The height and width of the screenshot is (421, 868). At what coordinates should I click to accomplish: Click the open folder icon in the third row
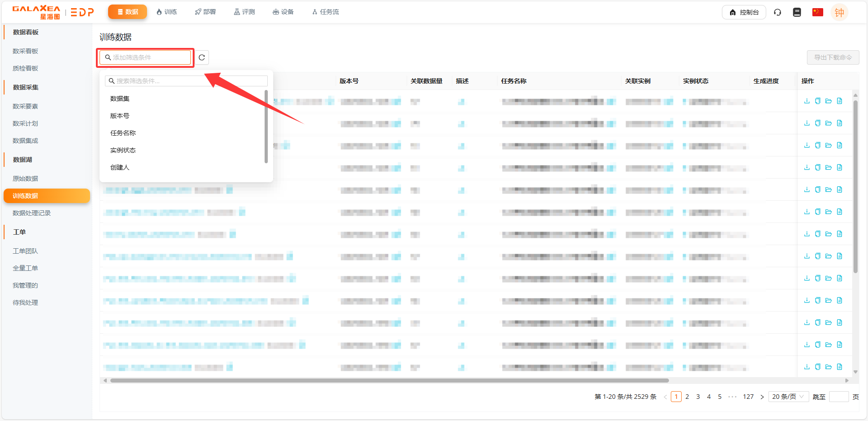[x=828, y=145]
